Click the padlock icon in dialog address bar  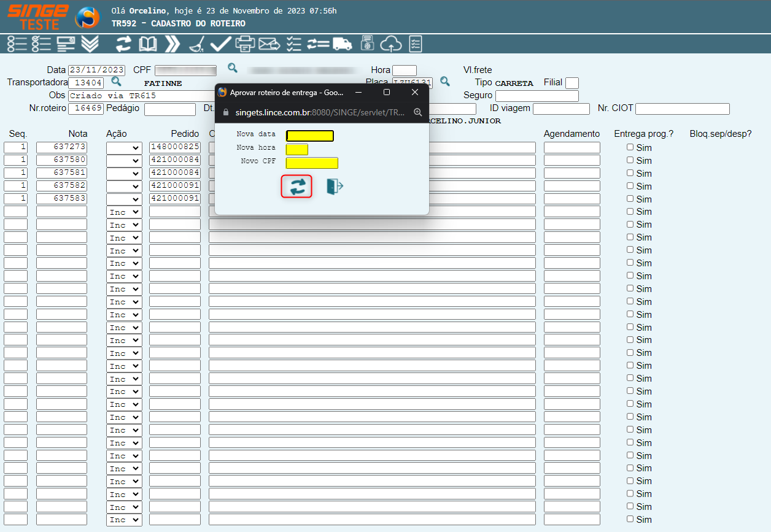[226, 113]
